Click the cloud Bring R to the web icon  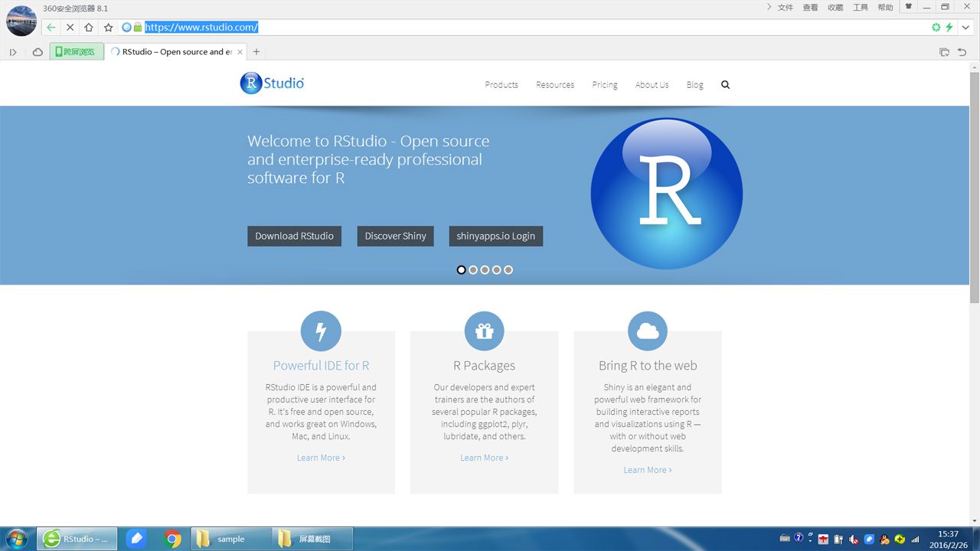(648, 331)
